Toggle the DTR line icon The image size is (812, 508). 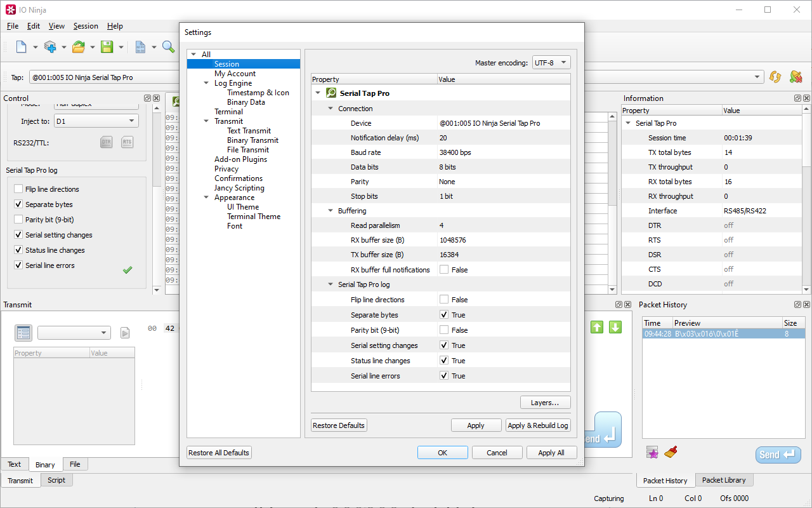coord(107,142)
